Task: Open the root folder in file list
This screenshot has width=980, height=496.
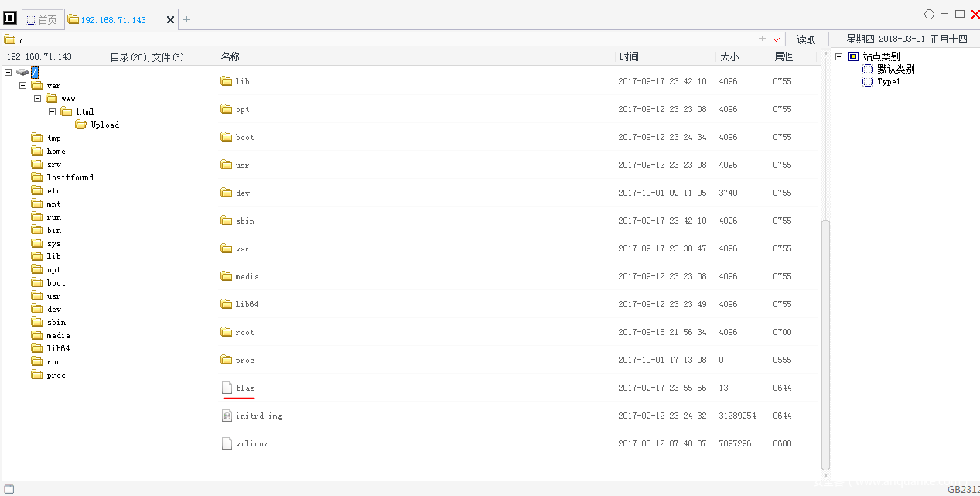Action: (244, 332)
